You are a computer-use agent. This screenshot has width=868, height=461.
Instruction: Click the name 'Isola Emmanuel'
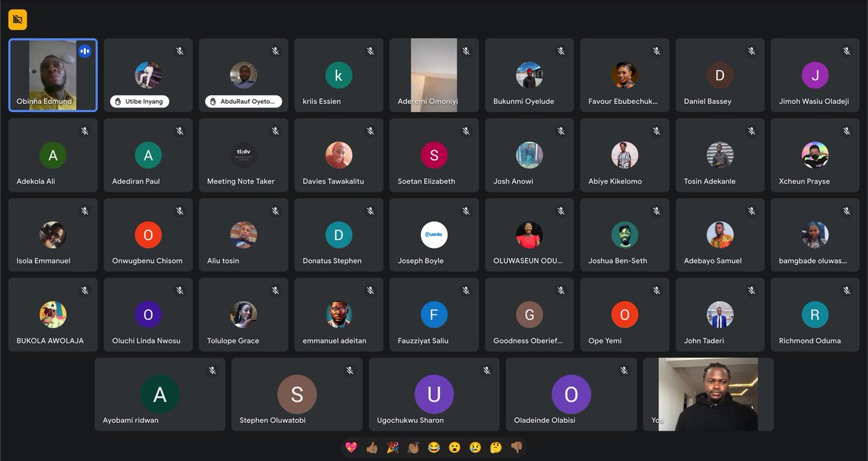click(43, 261)
